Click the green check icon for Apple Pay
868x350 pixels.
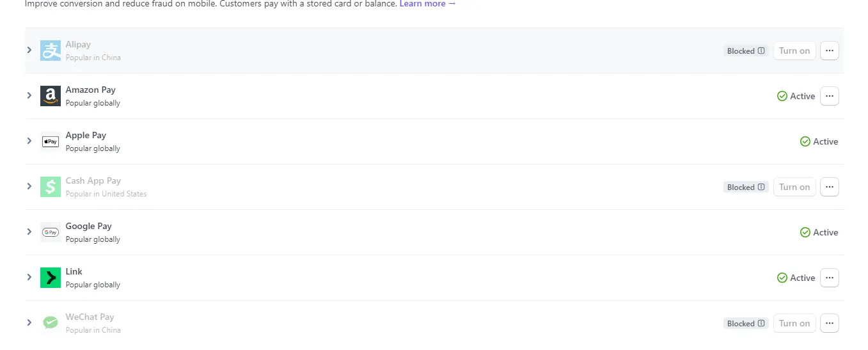click(805, 141)
